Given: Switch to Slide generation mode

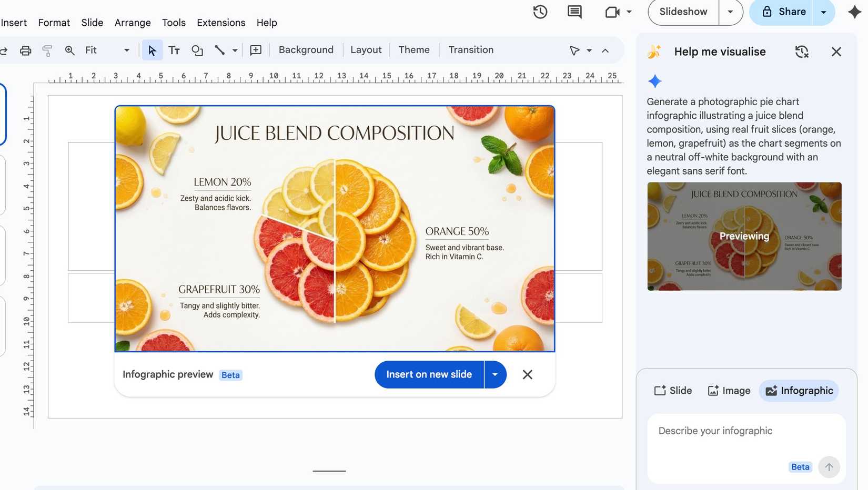Looking at the screenshot, I should coord(673,391).
